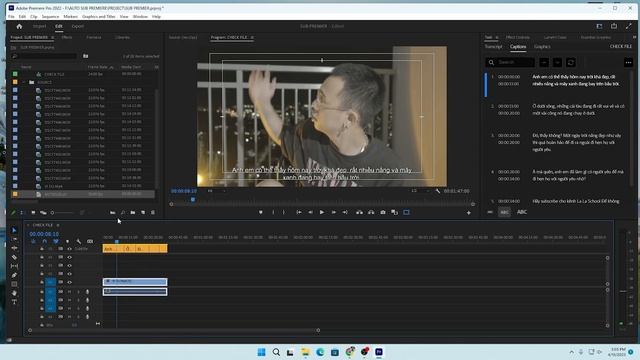The height and width of the screenshot is (360, 640).
Task: Solo audio track A1
Action: pos(78,292)
